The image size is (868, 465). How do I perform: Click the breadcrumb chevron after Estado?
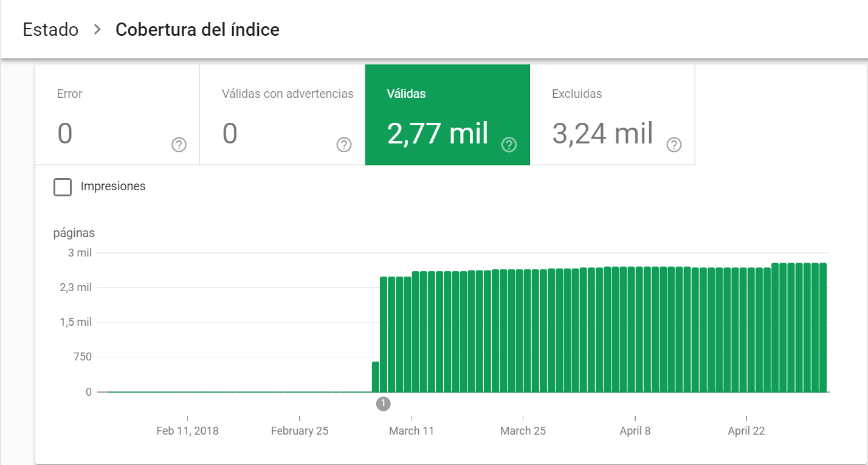pos(97,30)
